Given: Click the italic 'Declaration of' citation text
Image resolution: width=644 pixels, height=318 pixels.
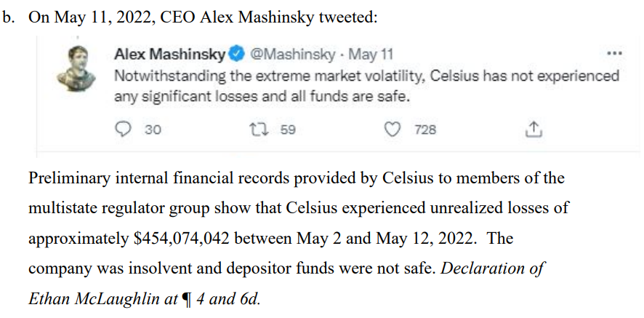Looking at the screenshot, I should click(x=493, y=268).
